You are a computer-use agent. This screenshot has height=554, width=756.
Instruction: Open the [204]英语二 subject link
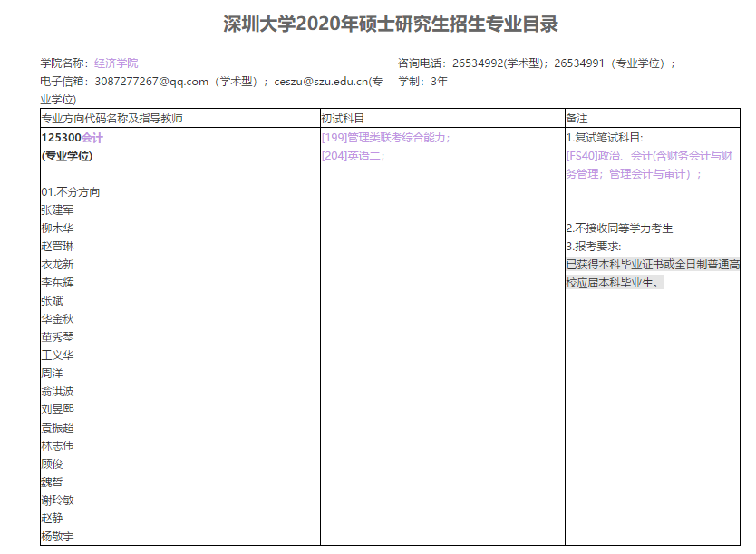click(353, 156)
